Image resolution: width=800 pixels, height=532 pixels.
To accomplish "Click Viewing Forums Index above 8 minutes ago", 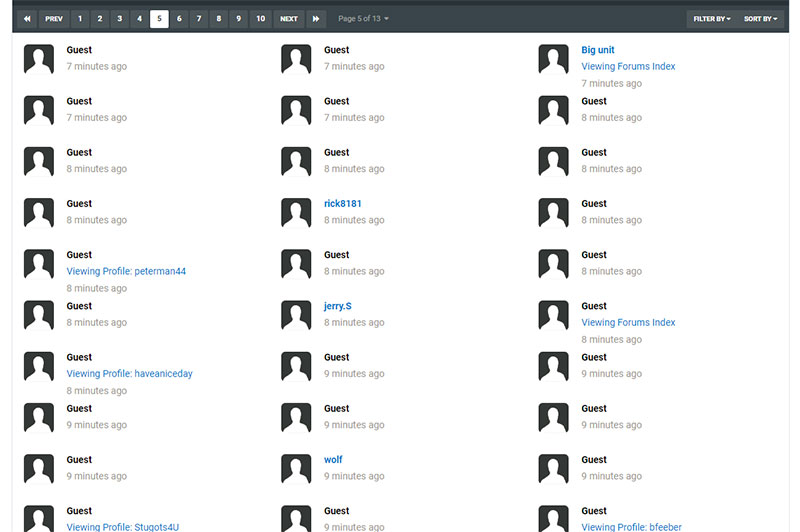I will tap(628, 322).
